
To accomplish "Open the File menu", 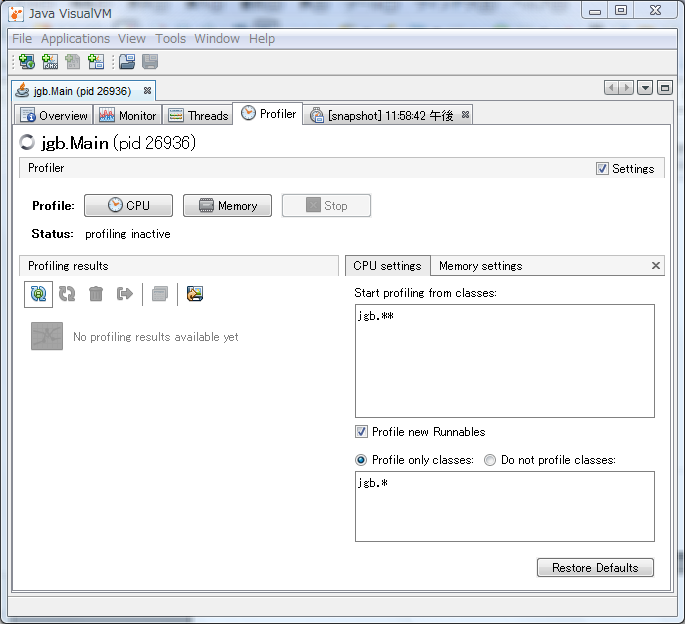I will coord(22,39).
